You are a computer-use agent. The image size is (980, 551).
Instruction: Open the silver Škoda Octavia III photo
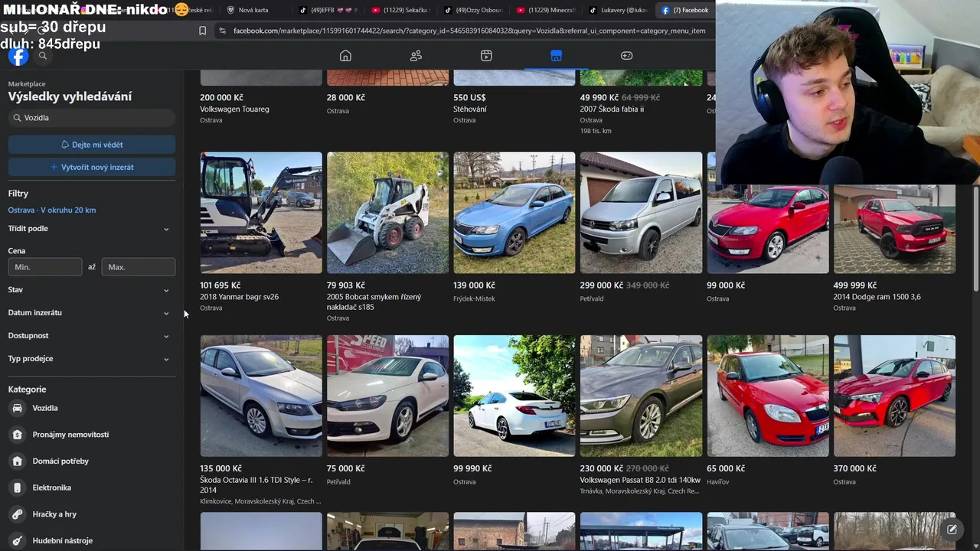click(261, 396)
